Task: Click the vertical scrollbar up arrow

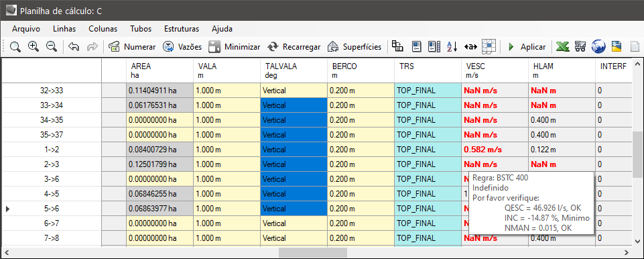Action: click(637, 64)
